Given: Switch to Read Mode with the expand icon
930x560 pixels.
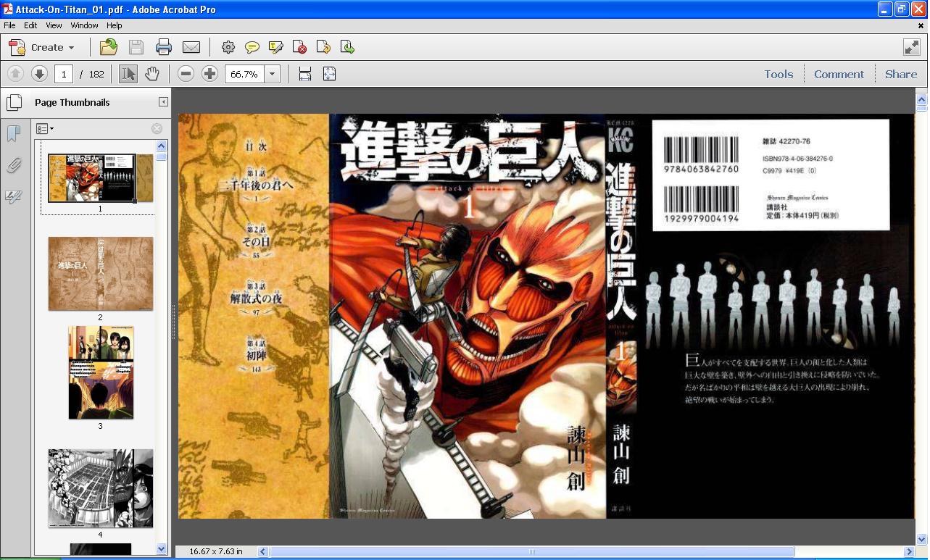Looking at the screenshot, I should (x=912, y=48).
